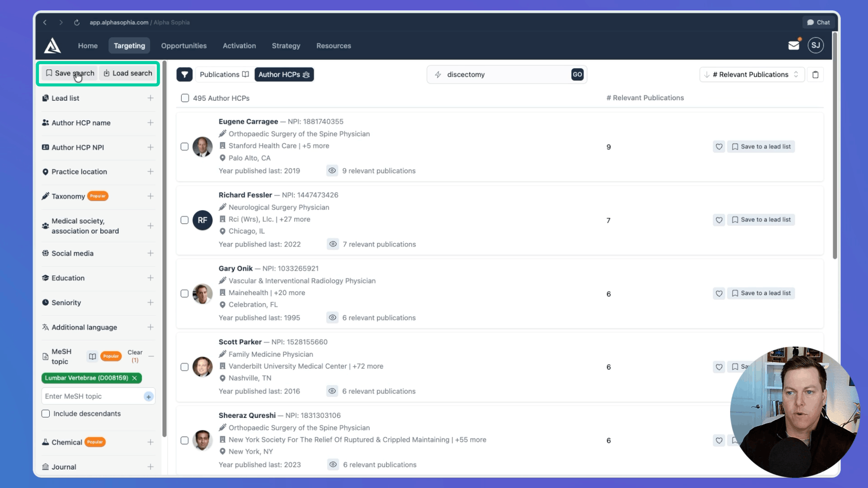Open the SJ profile avatar
The width and height of the screenshot is (868, 488).
[x=816, y=45]
